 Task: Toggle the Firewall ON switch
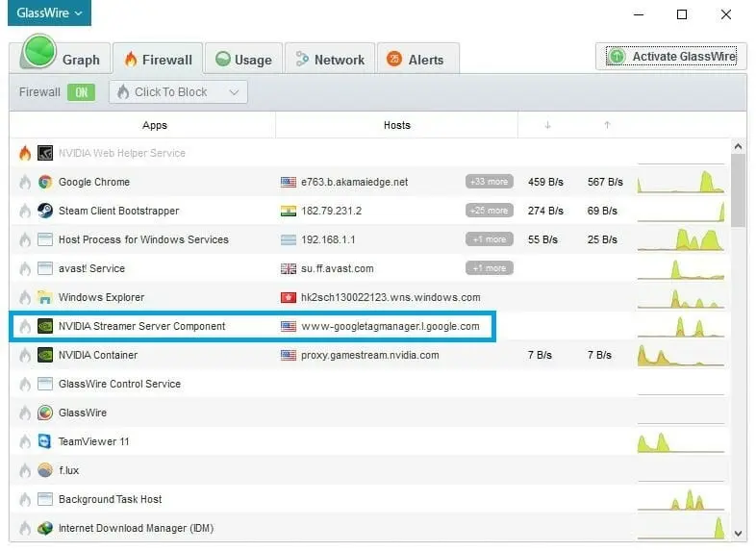[81, 92]
